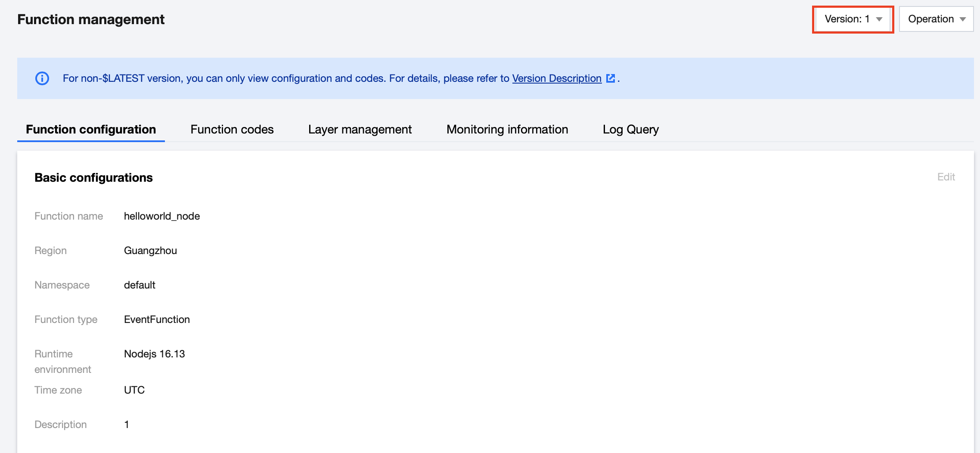Click the Nodejs 16.13 runtime value
The image size is (980, 453).
154,354
